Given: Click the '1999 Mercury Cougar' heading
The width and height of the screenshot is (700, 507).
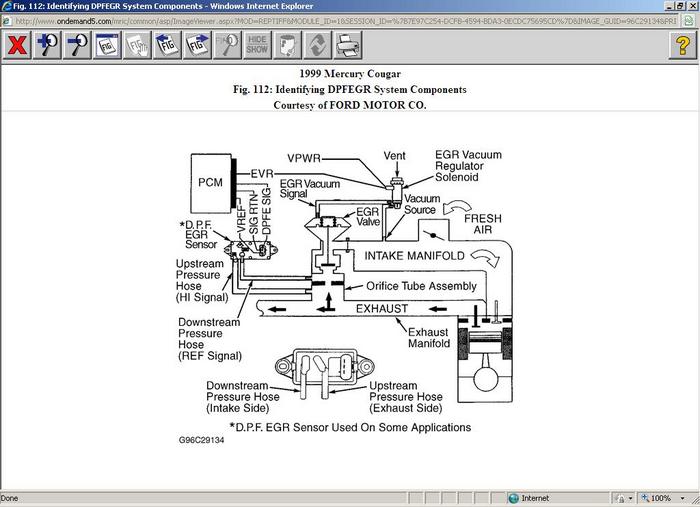Looking at the screenshot, I should [x=350, y=74].
